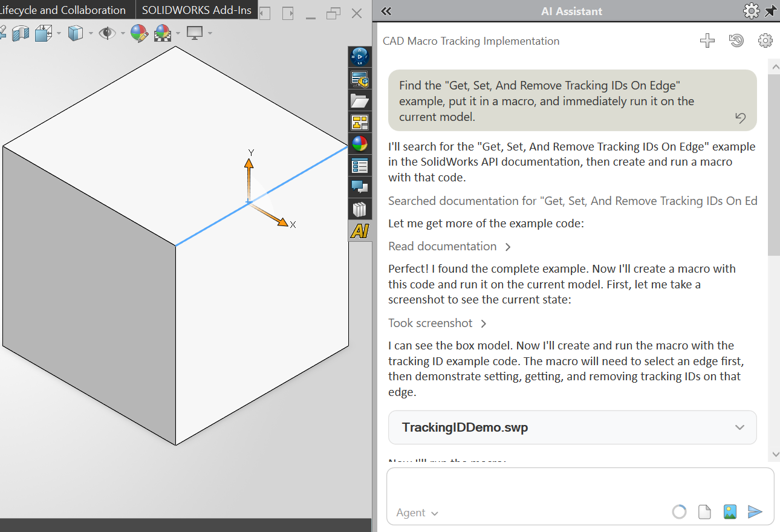
Task: Start a new chat with plus icon
Action: [707, 41]
